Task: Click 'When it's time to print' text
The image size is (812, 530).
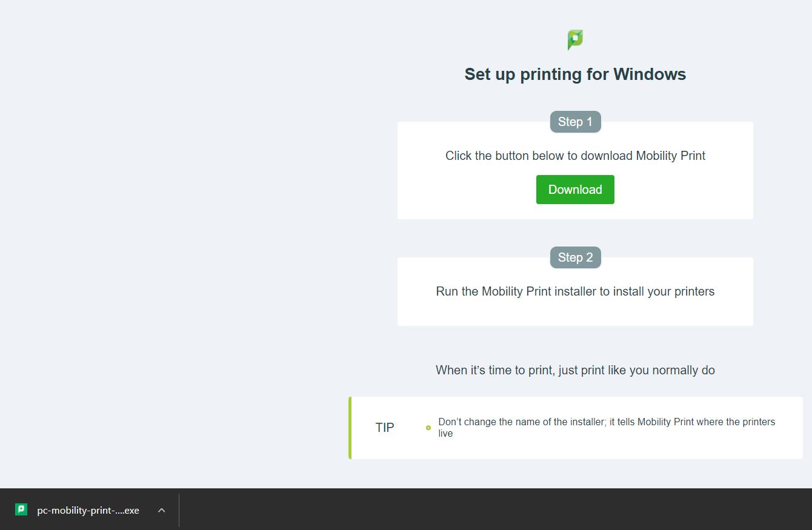Action: click(575, 370)
